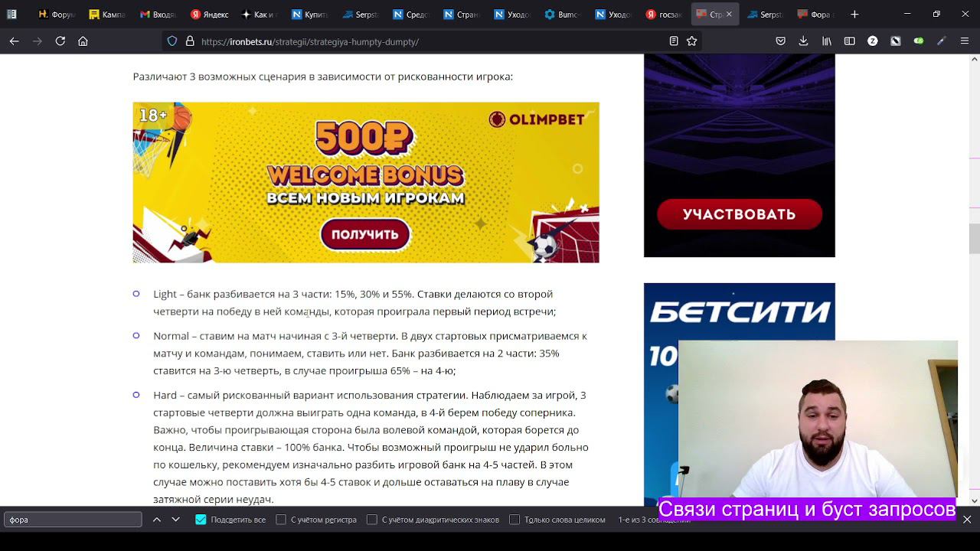Image resolution: width=980 pixels, height=551 pixels.
Task: Switch to the Gmail 'Входящ' tab
Action: [158, 14]
